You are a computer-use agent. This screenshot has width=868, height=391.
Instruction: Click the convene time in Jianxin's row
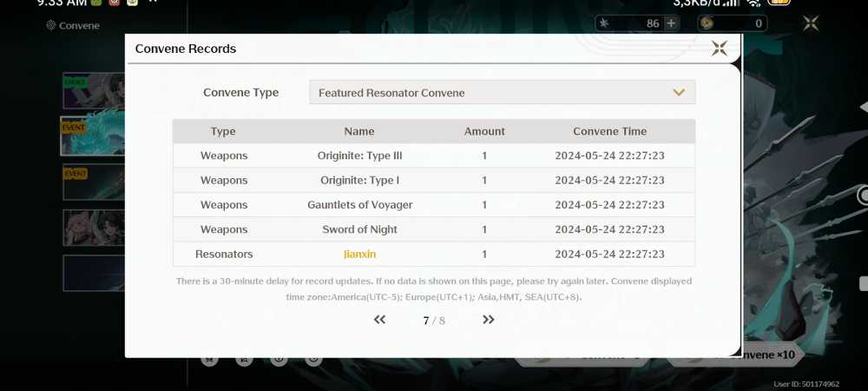click(x=609, y=255)
